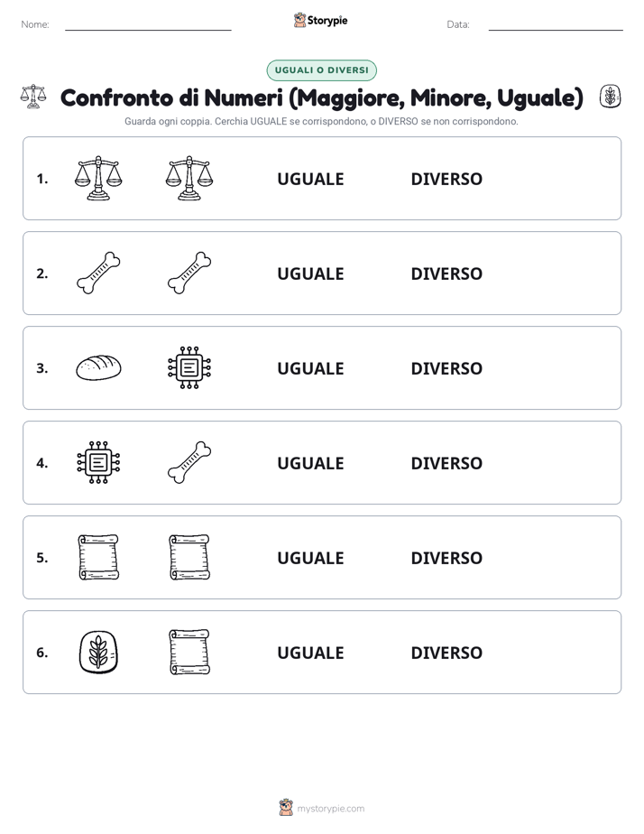Click the left scales icon in row 1
This screenshot has height=834, width=644.
pos(98,178)
